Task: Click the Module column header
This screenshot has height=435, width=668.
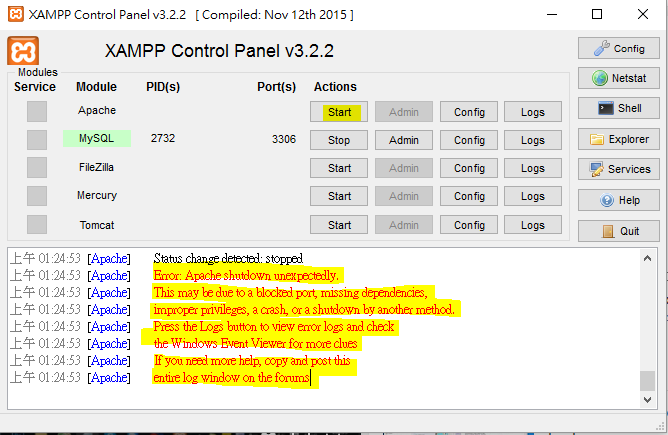Action: 96,87
